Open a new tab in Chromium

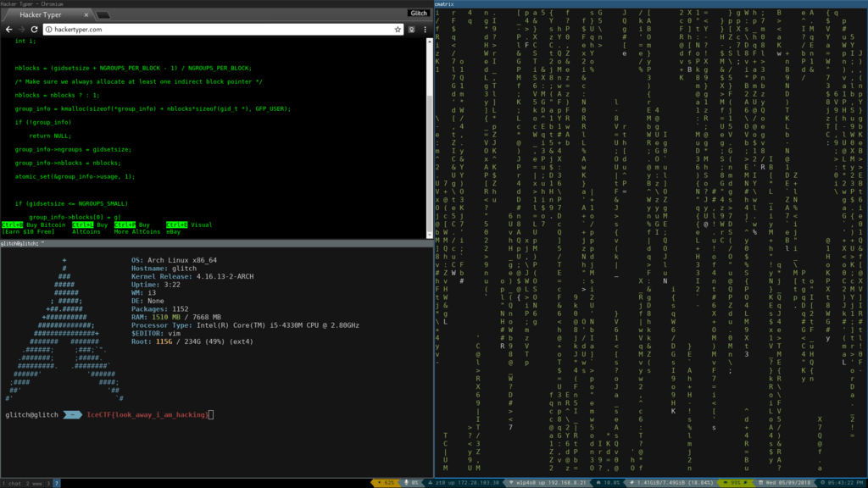click(103, 15)
